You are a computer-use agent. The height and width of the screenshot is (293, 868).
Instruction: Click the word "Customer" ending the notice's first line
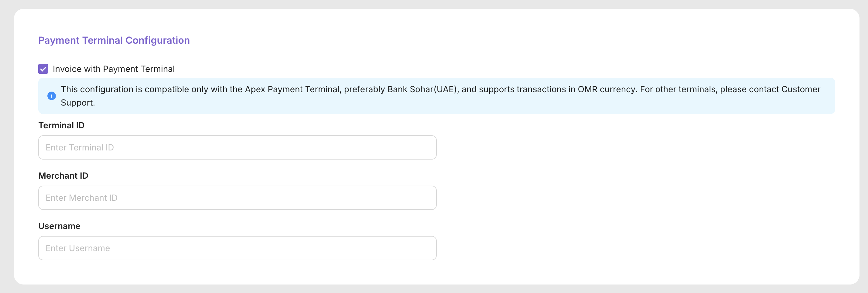801,89
